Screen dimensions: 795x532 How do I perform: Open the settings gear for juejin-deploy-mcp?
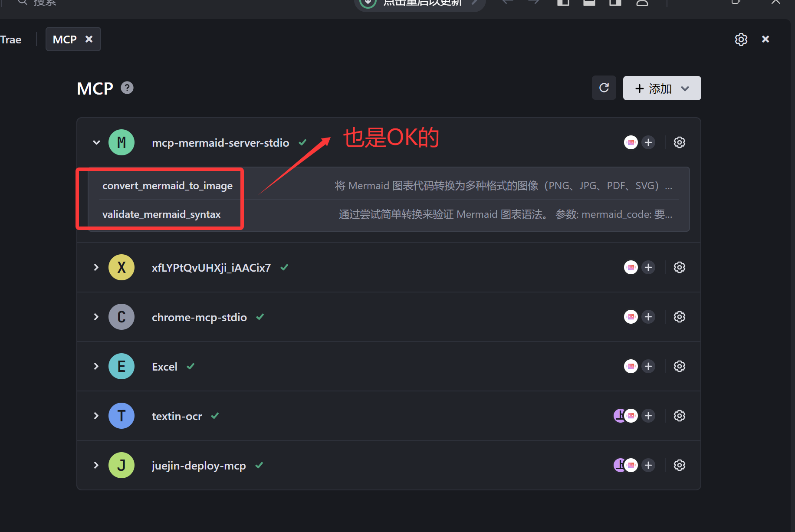[x=679, y=465]
